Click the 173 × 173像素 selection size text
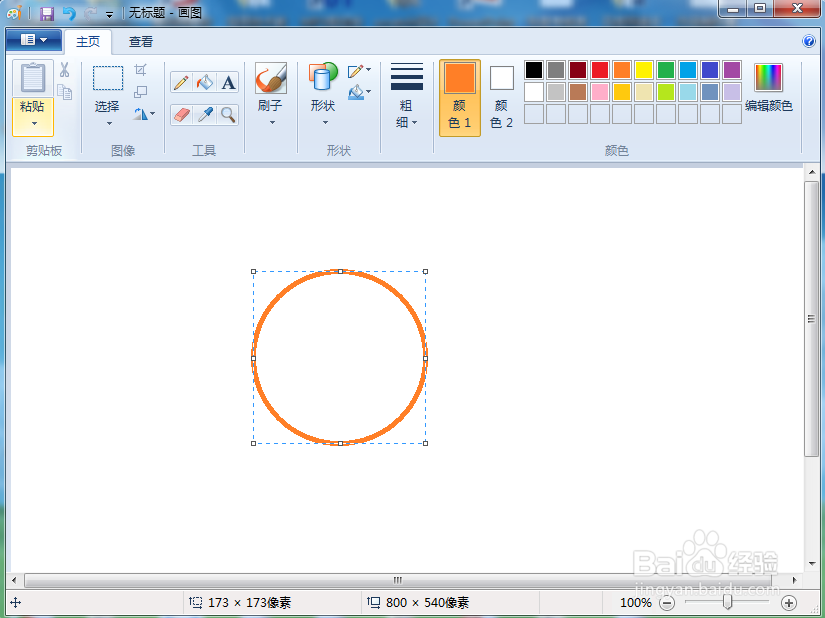Viewport: 825px width, 618px height. [x=249, y=603]
